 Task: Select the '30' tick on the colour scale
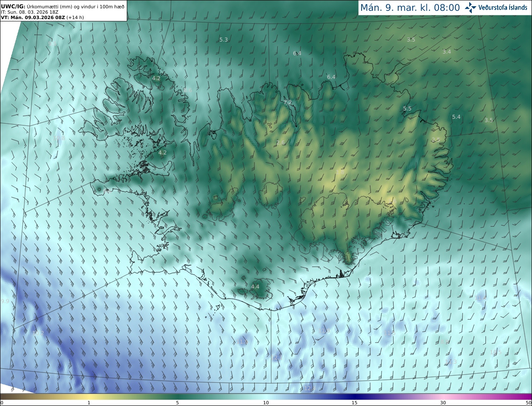(443, 403)
